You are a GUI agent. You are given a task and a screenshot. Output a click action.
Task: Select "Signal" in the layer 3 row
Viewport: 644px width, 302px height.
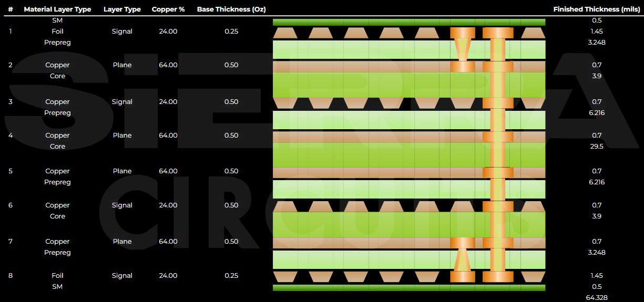pos(122,102)
